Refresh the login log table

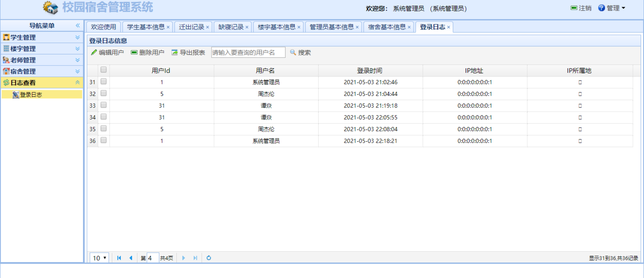pos(209,258)
